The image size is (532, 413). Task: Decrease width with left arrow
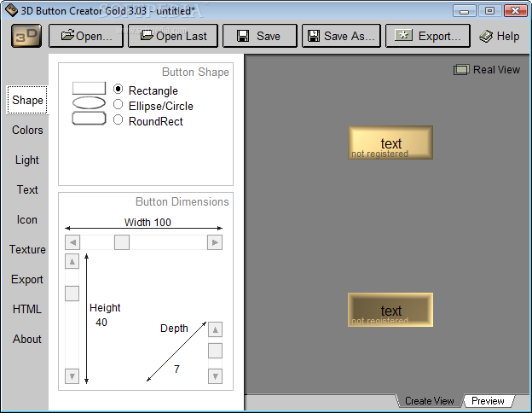72,242
